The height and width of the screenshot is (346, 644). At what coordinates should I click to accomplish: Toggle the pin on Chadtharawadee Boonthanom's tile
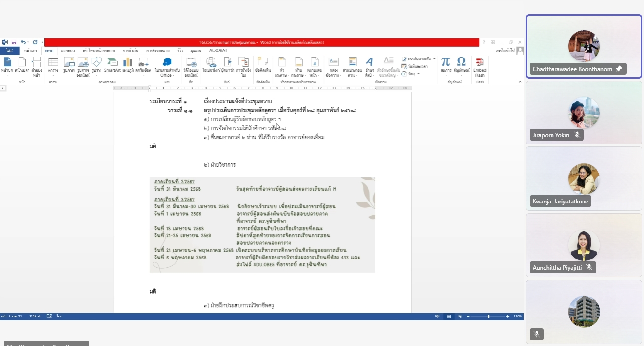coord(619,69)
